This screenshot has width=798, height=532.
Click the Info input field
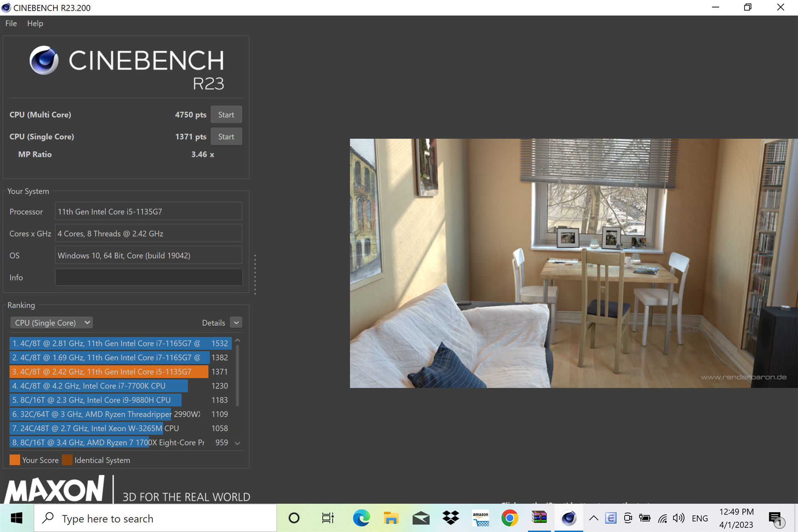click(148, 277)
